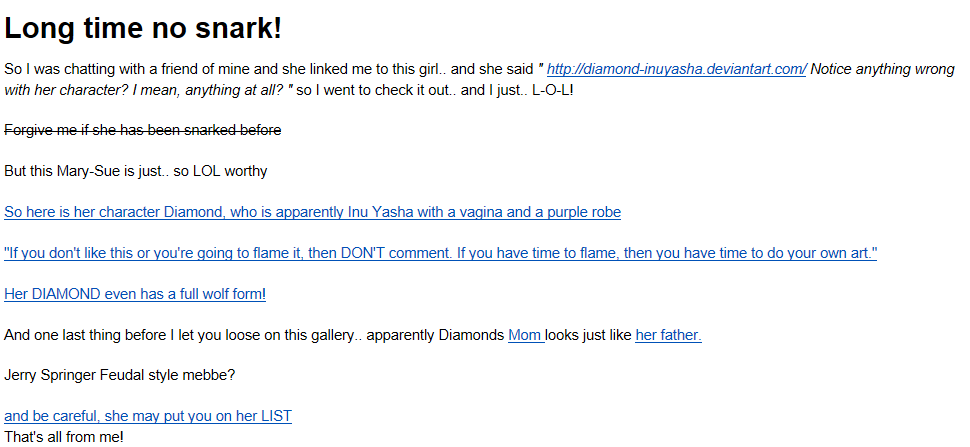Open the 'her father.' link

(668, 335)
